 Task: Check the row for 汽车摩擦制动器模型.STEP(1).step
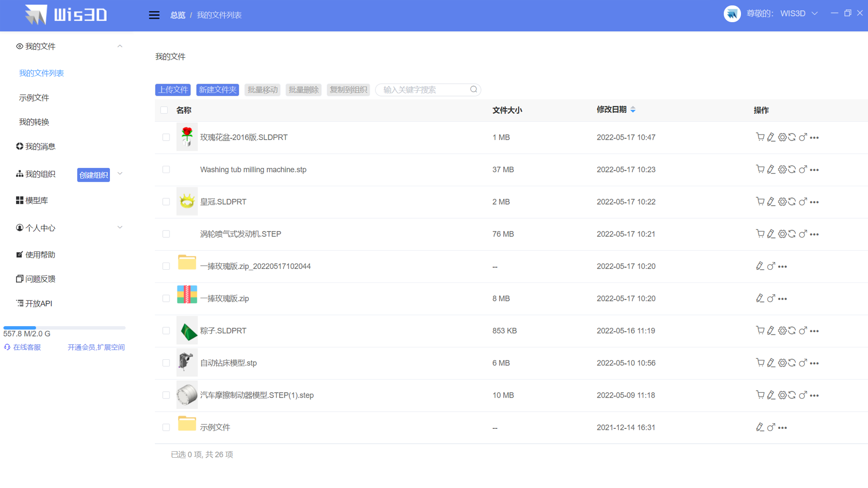tap(166, 395)
